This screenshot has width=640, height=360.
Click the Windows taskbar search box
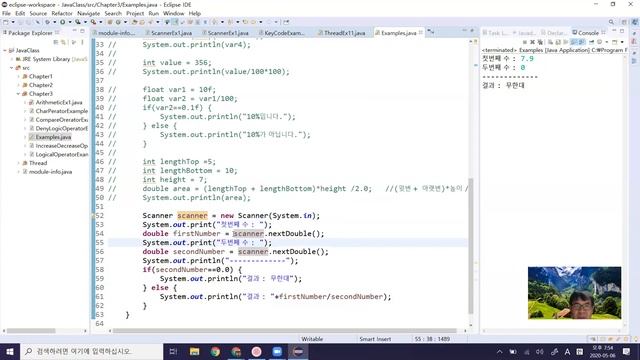[x=91, y=351]
